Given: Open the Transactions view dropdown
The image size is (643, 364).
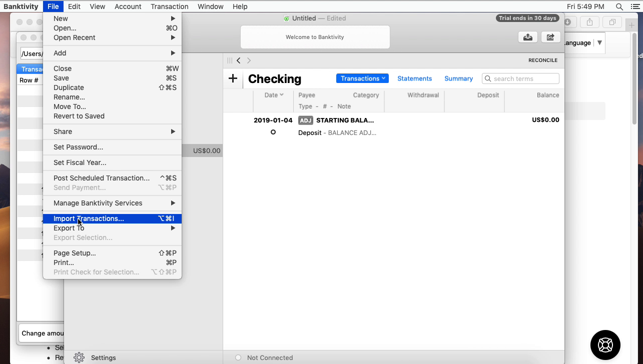Looking at the screenshot, I should tap(362, 78).
